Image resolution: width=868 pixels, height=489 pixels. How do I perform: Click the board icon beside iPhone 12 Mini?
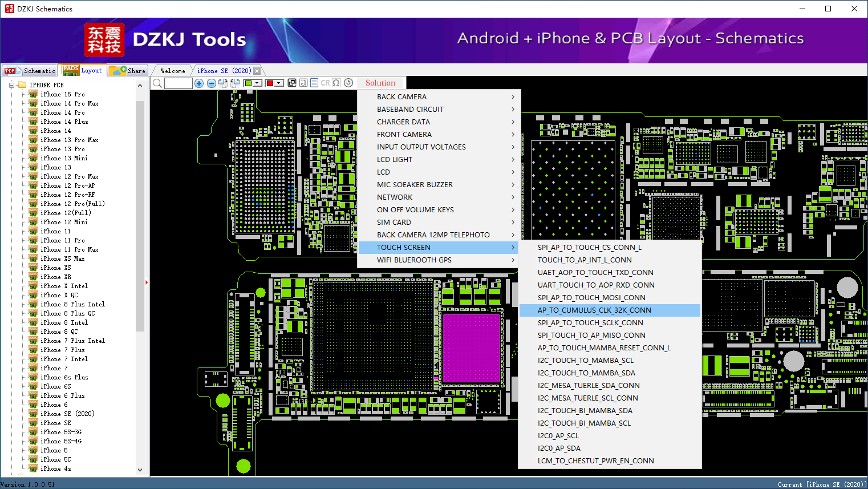pyautogui.click(x=33, y=222)
